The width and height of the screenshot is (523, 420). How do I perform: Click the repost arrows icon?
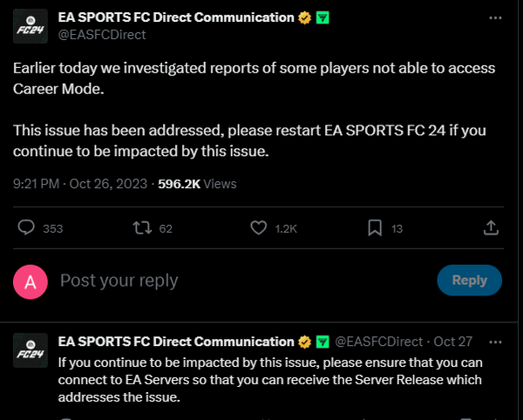point(140,228)
